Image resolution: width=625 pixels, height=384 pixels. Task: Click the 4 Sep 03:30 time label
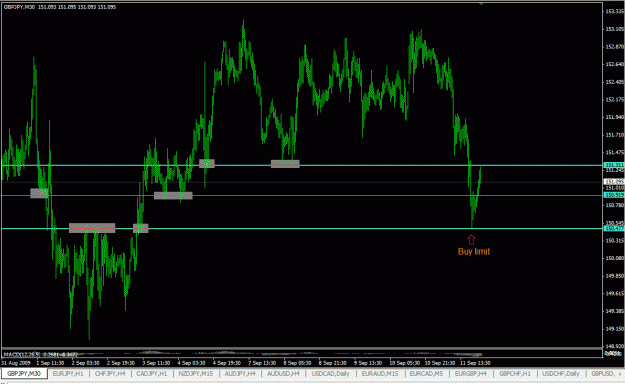tap(191, 363)
